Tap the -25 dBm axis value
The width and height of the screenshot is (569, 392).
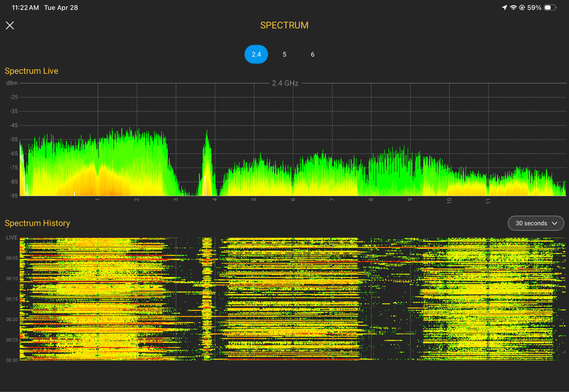pyautogui.click(x=14, y=97)
